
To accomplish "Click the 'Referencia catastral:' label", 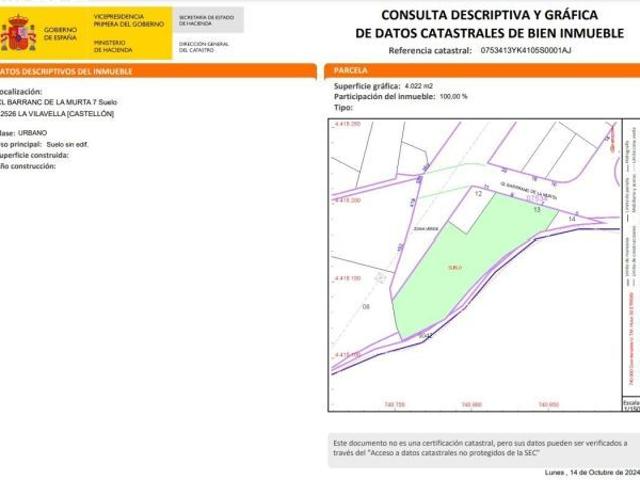I will [x=430, y=51].
